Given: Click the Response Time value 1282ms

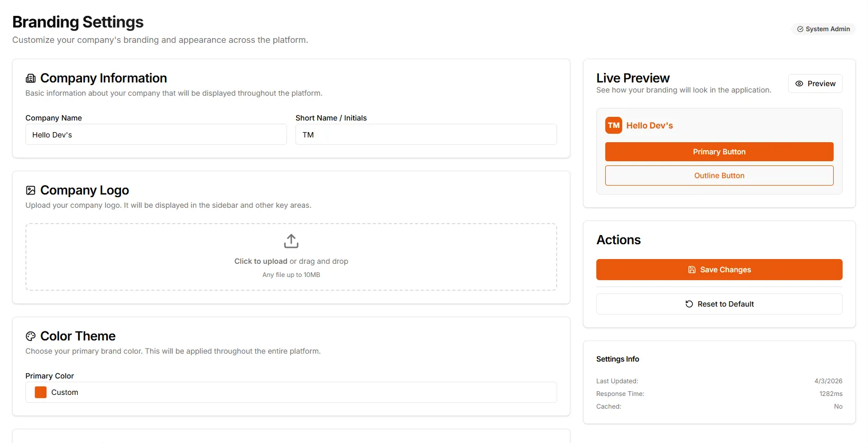Looking at the screenshot, I should click(x=831, y=394).
